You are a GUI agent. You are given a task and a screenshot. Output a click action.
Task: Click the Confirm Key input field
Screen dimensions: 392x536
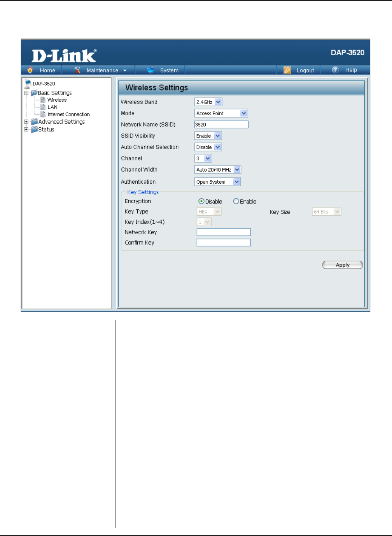click(x=224, y=243)
